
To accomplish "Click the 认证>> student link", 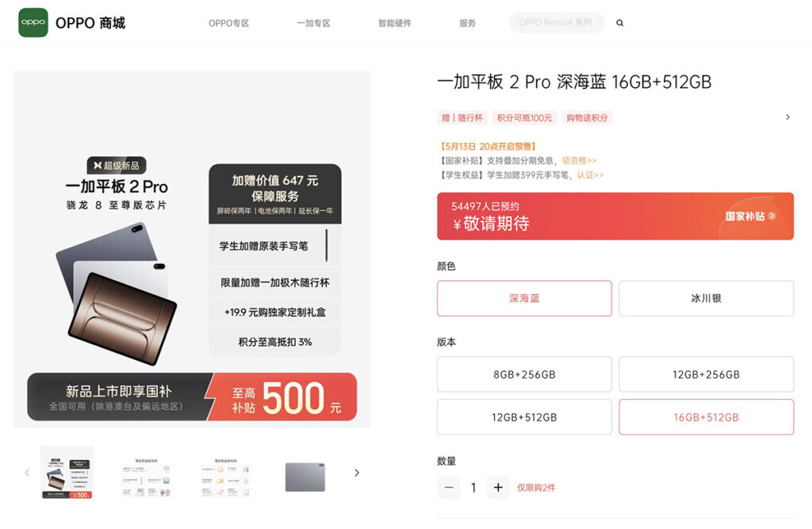I will click(x=590, y=175).
